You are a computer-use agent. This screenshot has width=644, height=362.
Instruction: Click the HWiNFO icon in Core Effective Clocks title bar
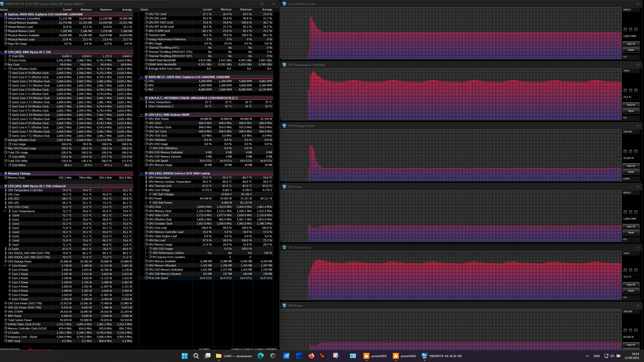point(284,4)
